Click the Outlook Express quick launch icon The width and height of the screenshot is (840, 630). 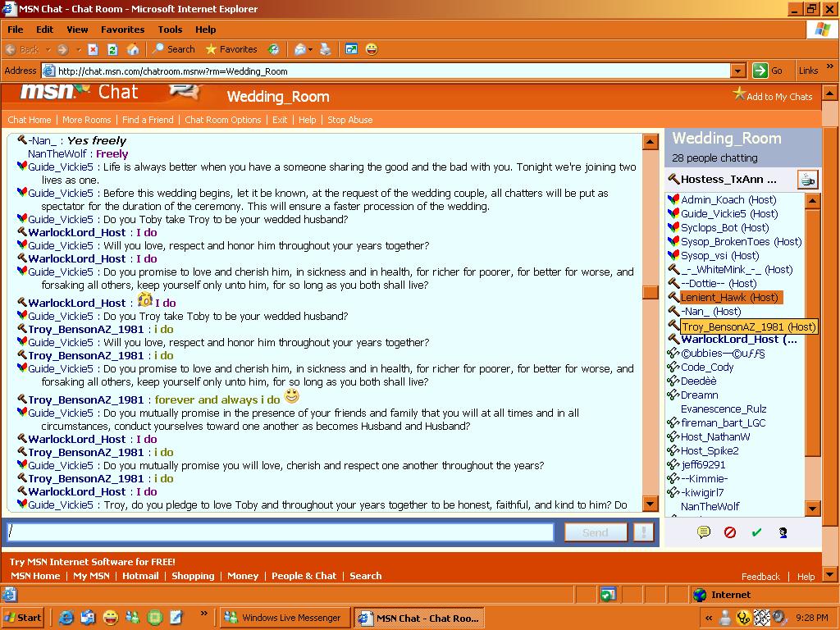pos(88,617)
